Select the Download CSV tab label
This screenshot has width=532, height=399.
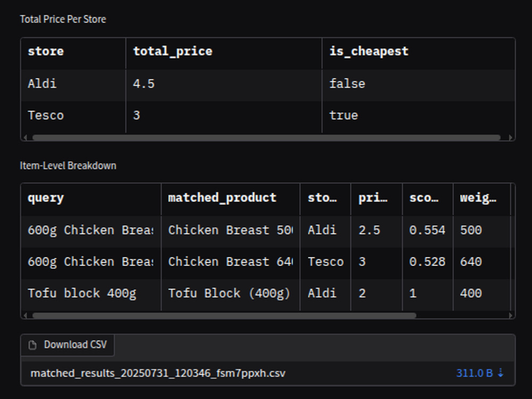(x=76, y=345)
